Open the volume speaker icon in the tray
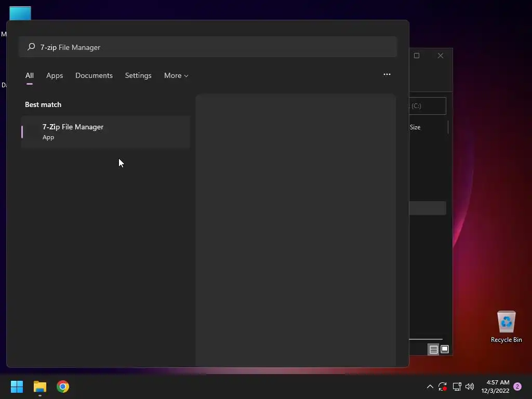This screenshot has width=532, height=399. pos(470,387)
